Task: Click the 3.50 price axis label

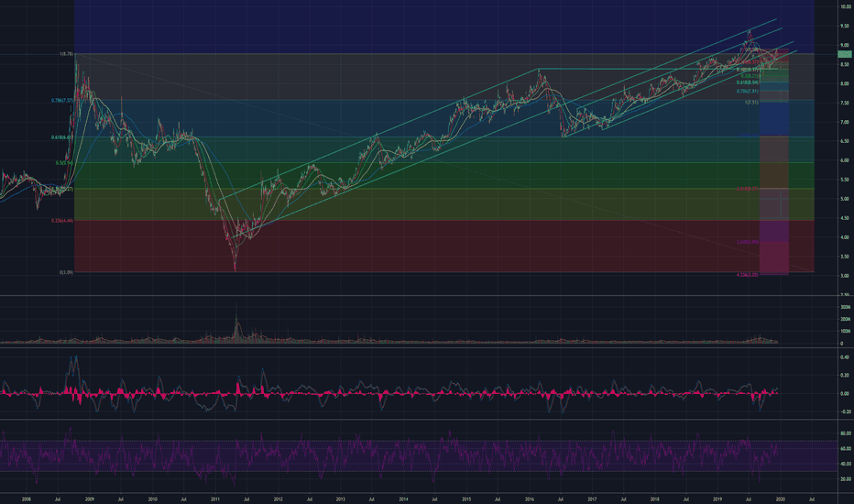Action: (844, 257)
